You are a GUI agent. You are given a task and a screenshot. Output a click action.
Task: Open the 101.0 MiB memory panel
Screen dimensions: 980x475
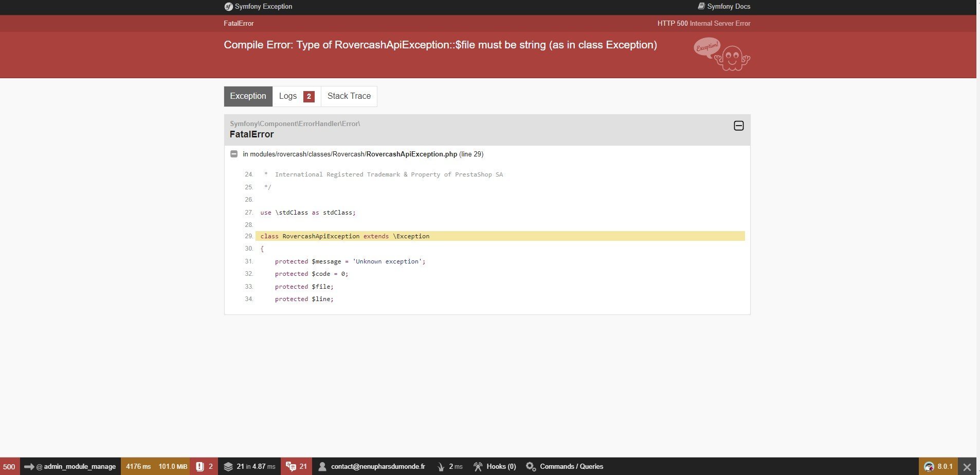coord(173,466)
